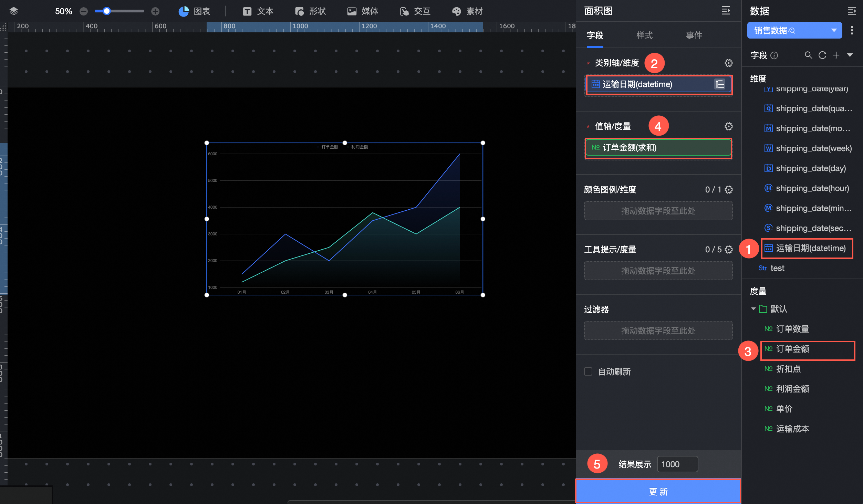Click the 更新 update button

pos(658,492)
